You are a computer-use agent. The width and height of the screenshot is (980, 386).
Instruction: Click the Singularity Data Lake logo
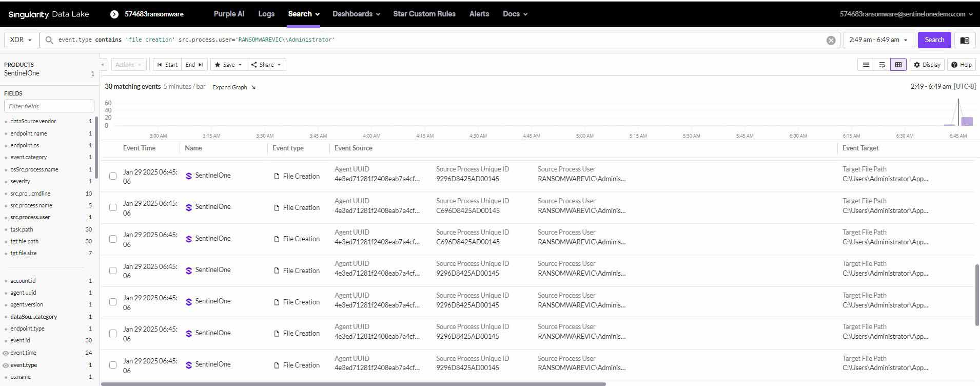pos(49,14)
